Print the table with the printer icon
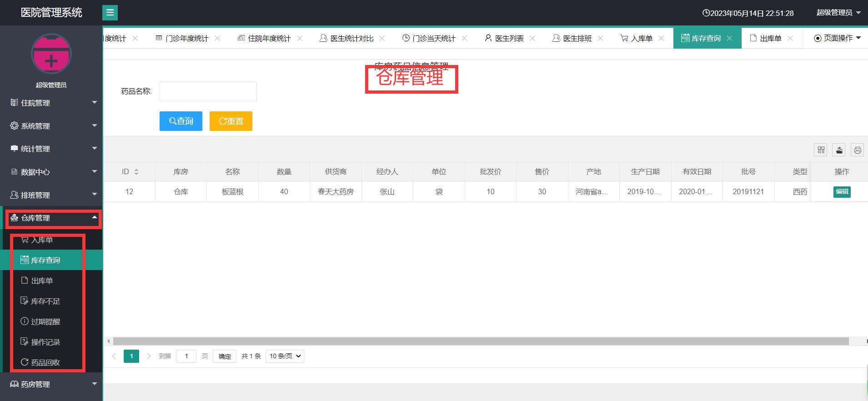Viewport: 868px width, 401px height. [x=857, y=150]
